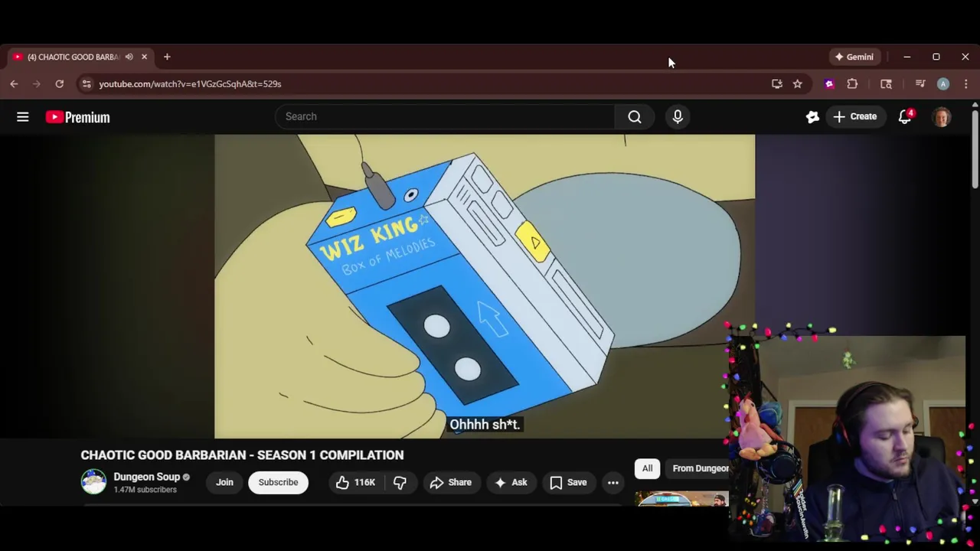Go forward with the browser arrow

(x=36, y=84)
